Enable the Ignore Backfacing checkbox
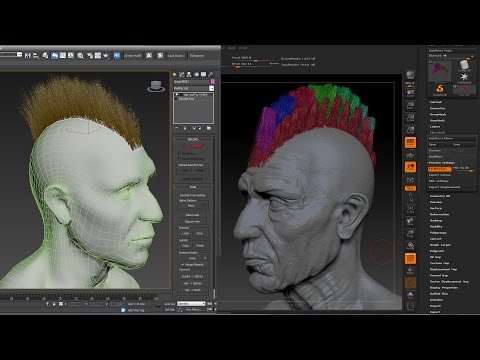The image size is (480, 360). point(179,159)
